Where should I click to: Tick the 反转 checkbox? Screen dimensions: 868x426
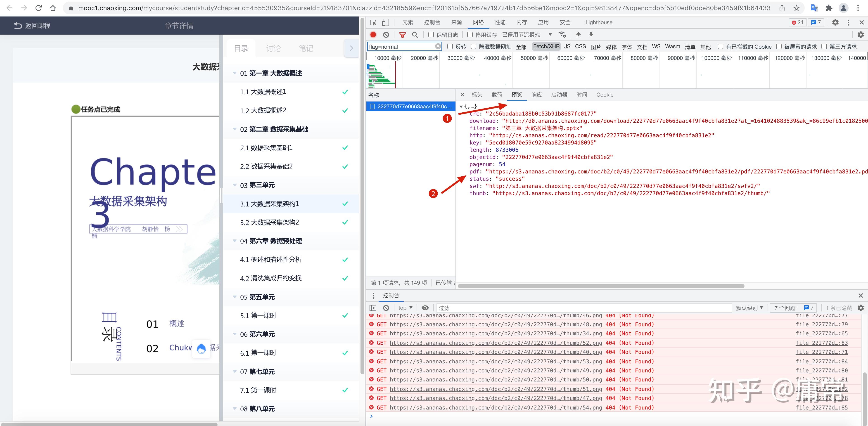click(450, 47)
